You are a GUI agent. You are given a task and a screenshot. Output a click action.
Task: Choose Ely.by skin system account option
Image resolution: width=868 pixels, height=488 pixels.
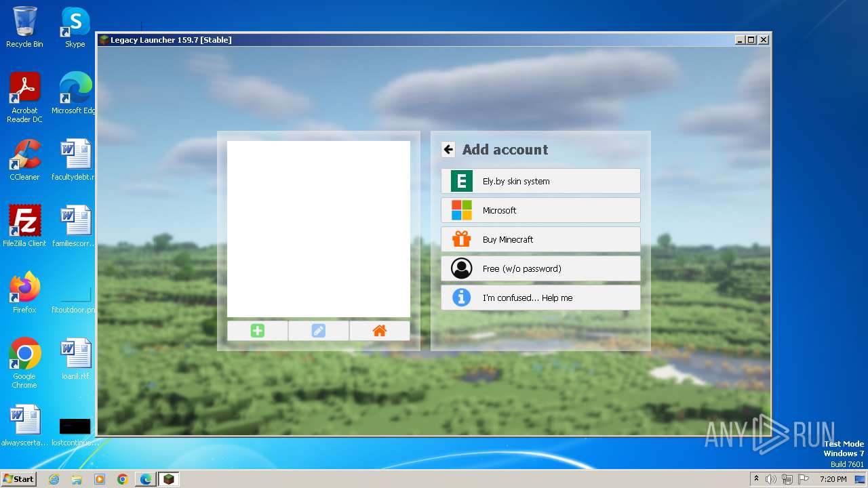540,181
